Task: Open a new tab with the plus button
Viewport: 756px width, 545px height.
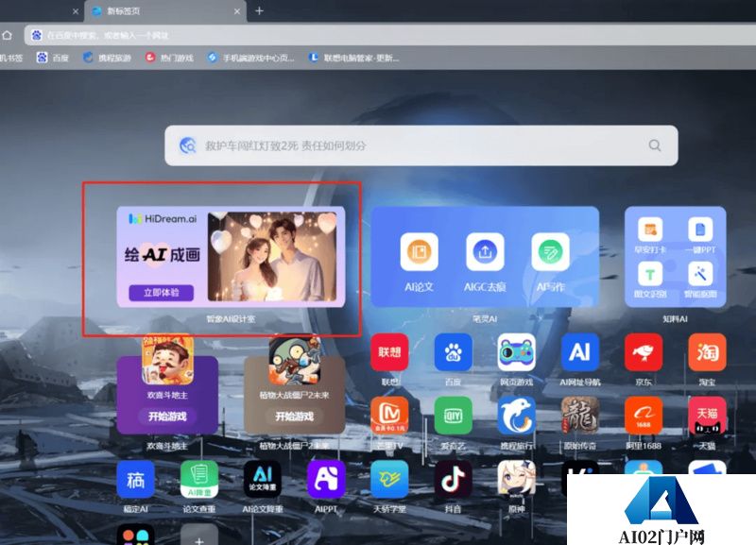Action: (259, 10)
